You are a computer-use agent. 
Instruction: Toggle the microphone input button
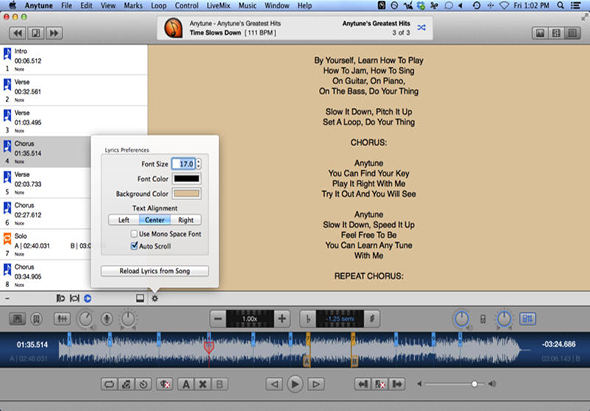pyautogui.click(x=107, y=319)
